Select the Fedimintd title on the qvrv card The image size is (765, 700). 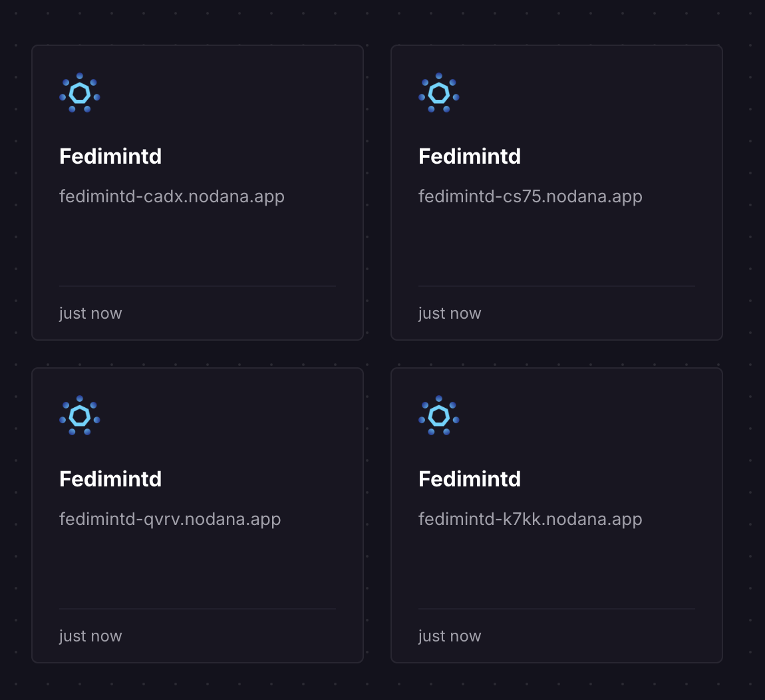click(110, 479)
